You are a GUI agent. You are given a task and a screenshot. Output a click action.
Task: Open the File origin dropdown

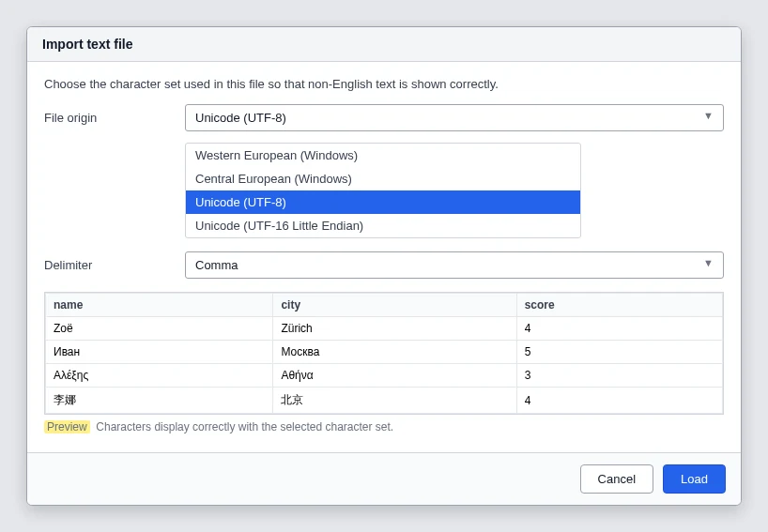(x=454, y=117)
